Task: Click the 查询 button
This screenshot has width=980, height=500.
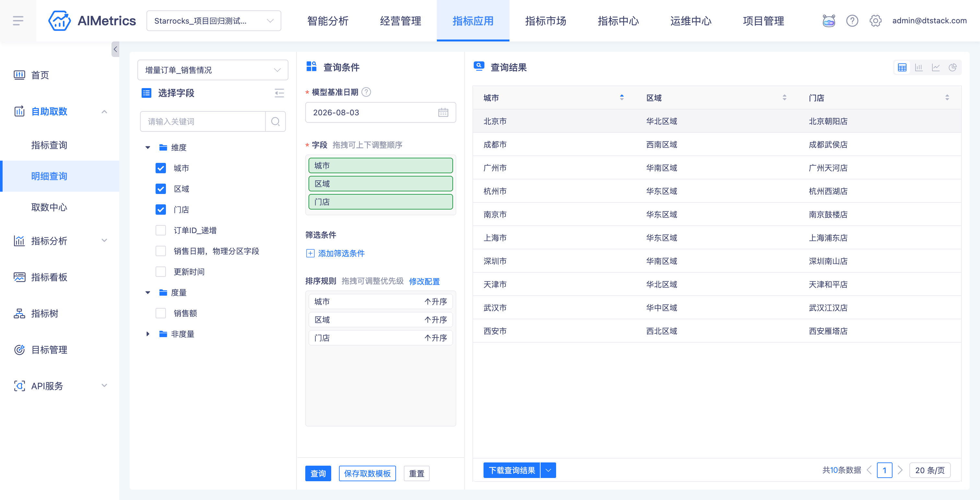Action: coord(318,473)
